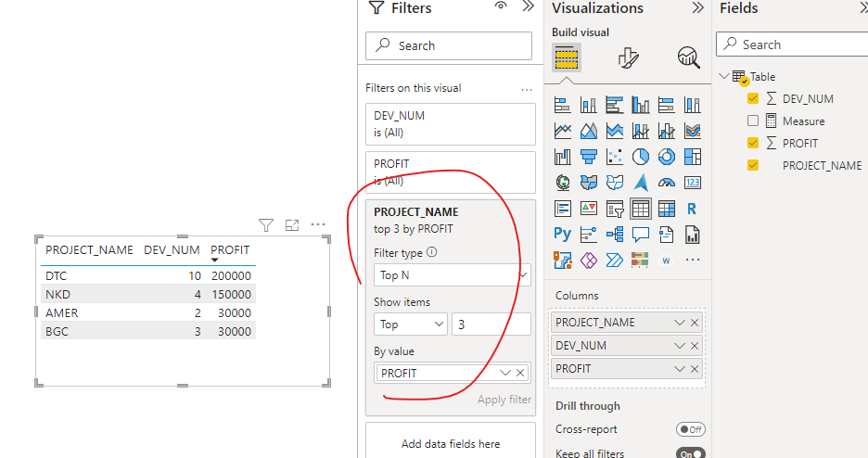Pick the gauge visual
Screen dimensions: 868x458
tap(667, 183)
